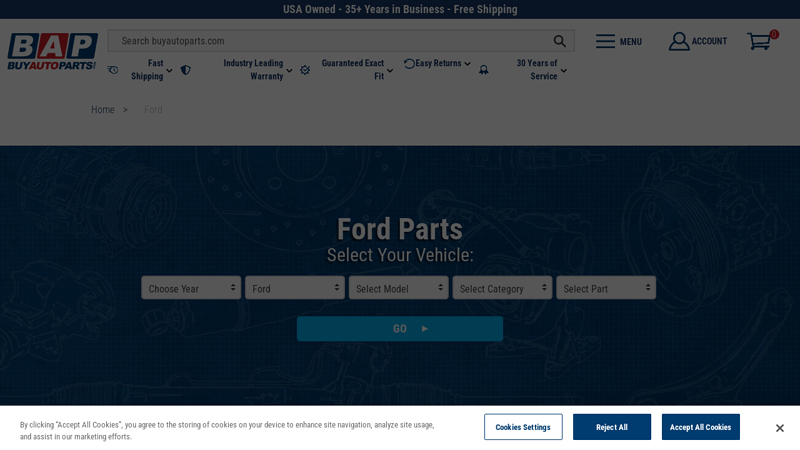Click the Ford breadcrumb
The height and width of the screenshot is (450, 800).
pos(153,110)
